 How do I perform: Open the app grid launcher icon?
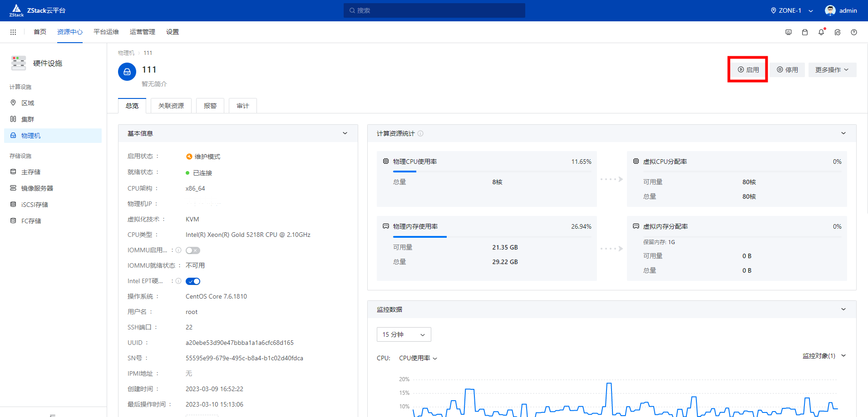pyautogui.click(x=13, y=32)
